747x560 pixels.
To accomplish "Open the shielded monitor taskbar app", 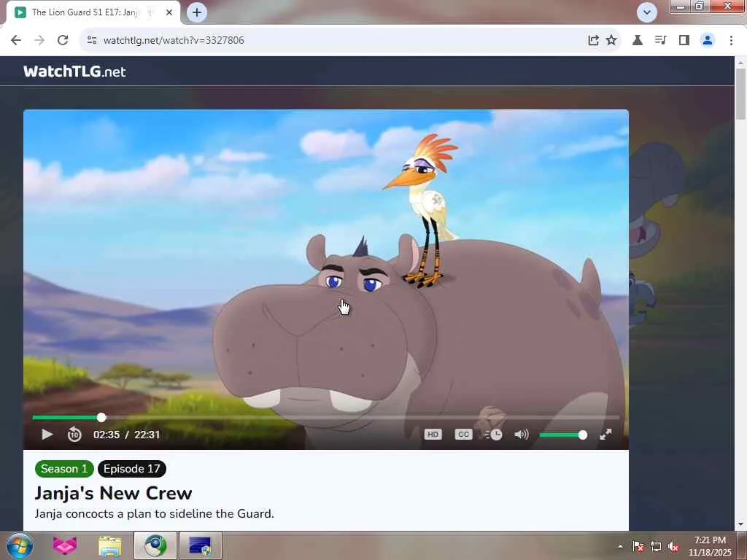I will coord(200,545).
